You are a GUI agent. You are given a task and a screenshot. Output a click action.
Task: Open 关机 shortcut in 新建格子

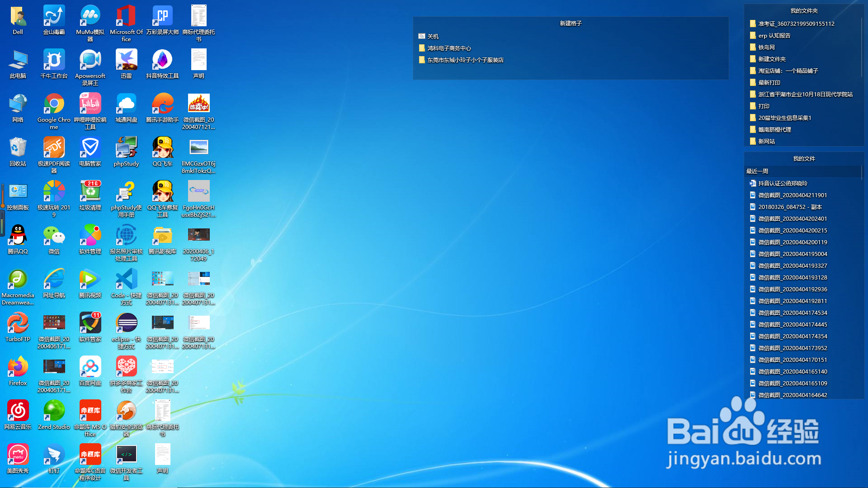coord(428,36)
